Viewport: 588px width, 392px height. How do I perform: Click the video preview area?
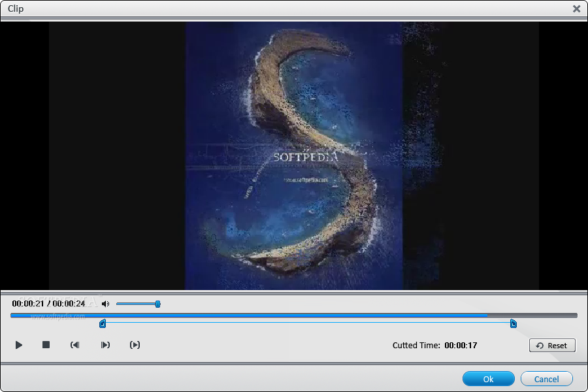point(294,155)
